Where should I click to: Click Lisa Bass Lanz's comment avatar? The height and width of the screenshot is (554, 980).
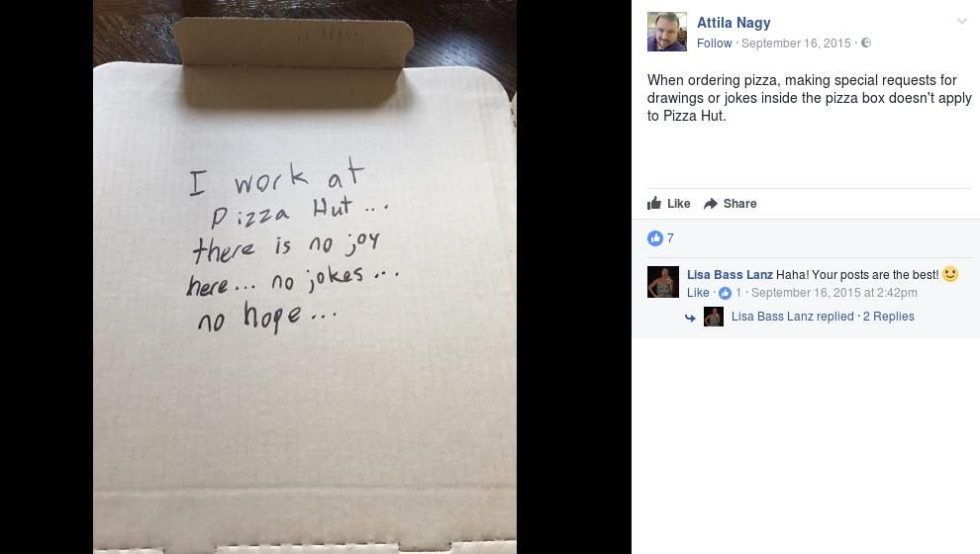[x=662, y=282]
